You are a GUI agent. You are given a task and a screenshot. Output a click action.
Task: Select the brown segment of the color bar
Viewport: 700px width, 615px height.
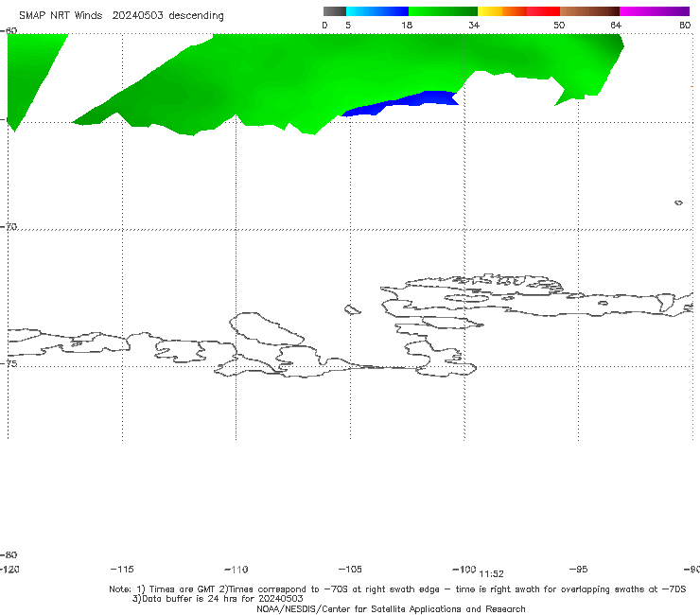pos(589,11)
